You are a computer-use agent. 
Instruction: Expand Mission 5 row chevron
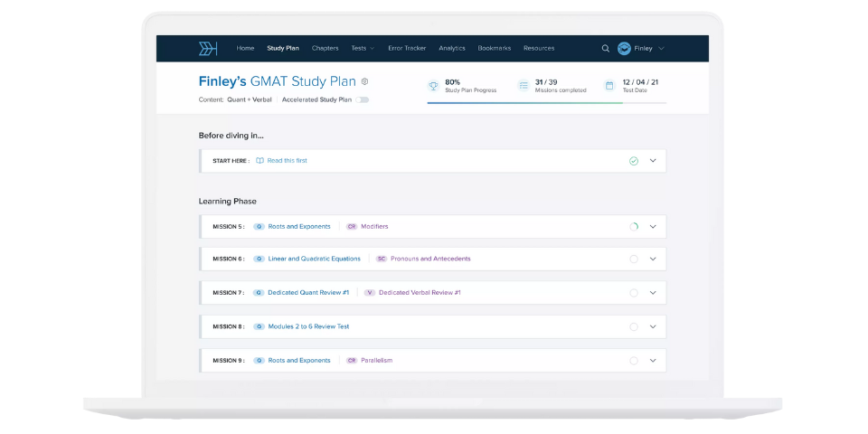pos(653,226)
